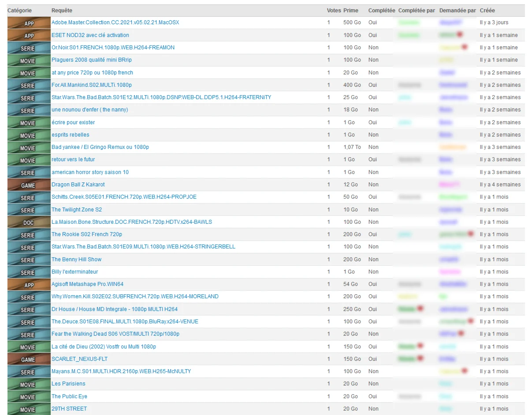Image resolution: width=532 pixels, height=415 pixels.
Task: Click the GAME category badge beside SCARLET_NEXUS-FLT
Action: 29,359
